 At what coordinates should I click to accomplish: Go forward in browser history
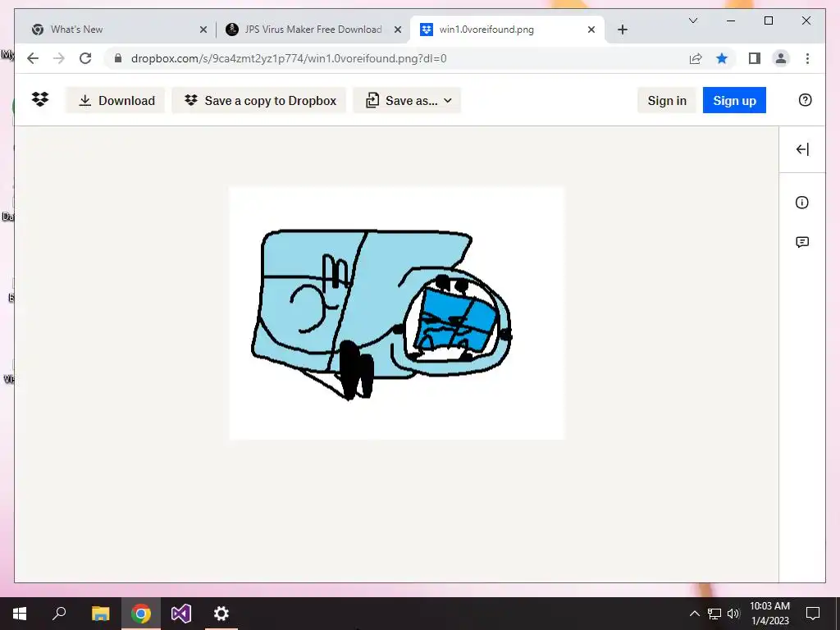point(59,58)
